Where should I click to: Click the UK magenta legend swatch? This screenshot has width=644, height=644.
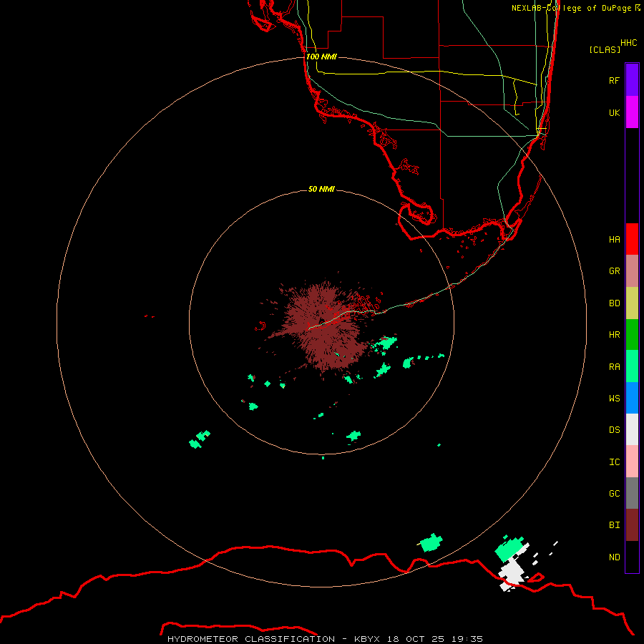pyautogui.click(x=632, y=112)
